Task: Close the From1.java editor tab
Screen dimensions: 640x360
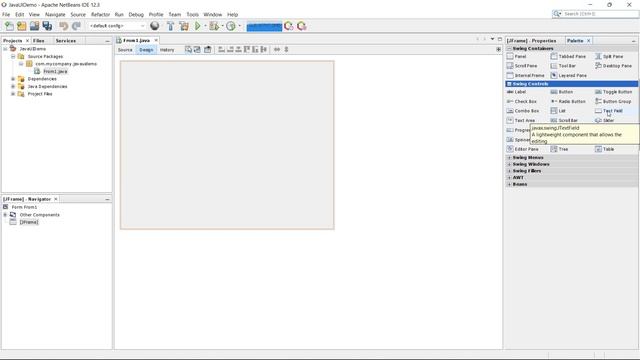Action: pyautogui.click(x=156, y=40)
